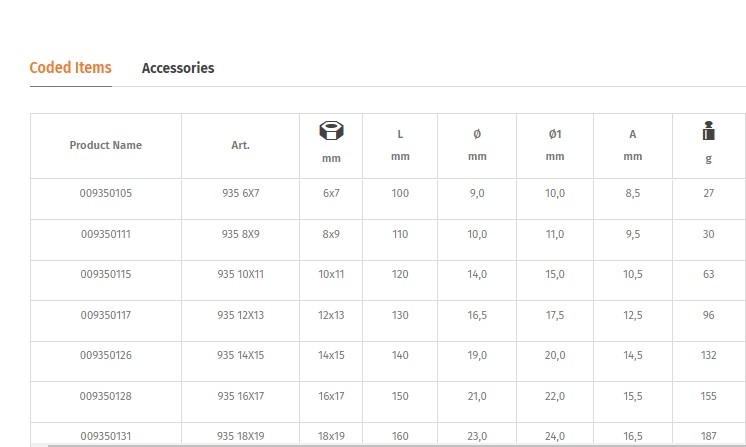The image size is (746, 447).
Task: Click the Product Name column header
Action: coord(106,145)
